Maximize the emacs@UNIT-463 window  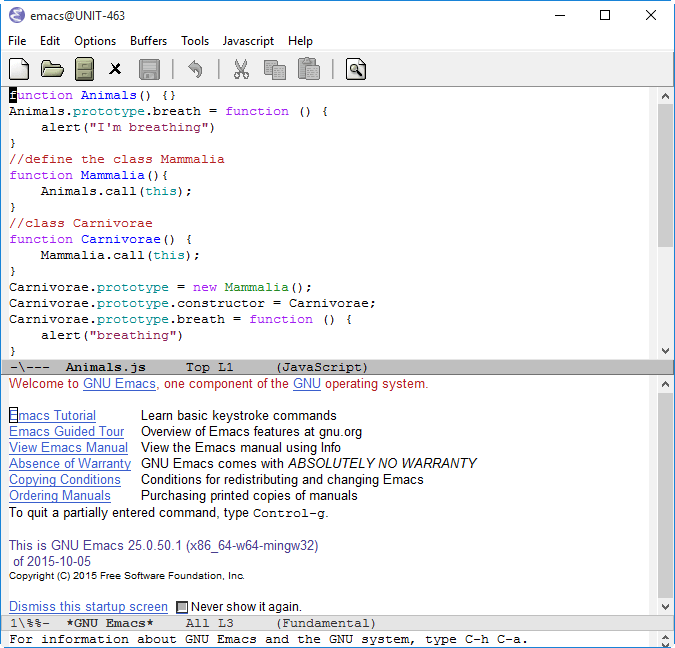click(x=605, y=16)
